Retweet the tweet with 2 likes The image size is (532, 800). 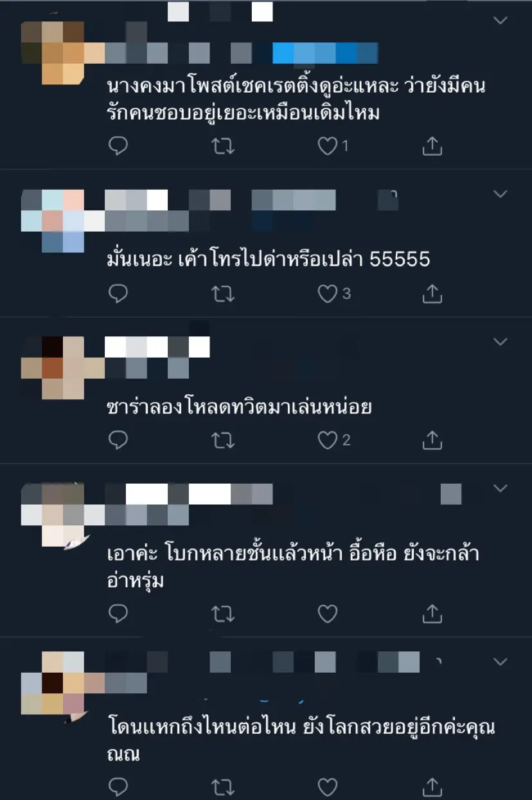tap(223, 440)
